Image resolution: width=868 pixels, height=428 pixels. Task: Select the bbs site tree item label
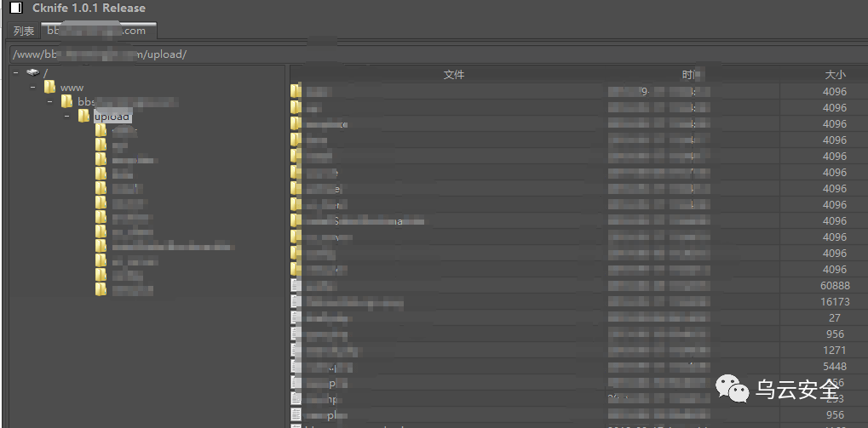[x=127, y=102]
